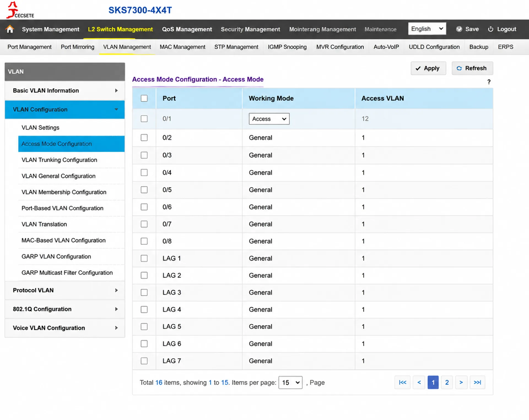Collapse the VLAN Configuration section

(65, 110)
